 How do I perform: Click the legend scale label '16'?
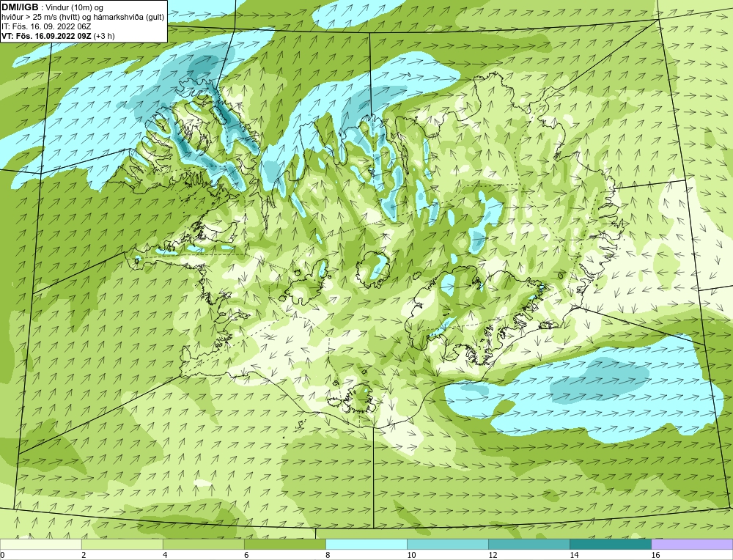tap(656, 555)
